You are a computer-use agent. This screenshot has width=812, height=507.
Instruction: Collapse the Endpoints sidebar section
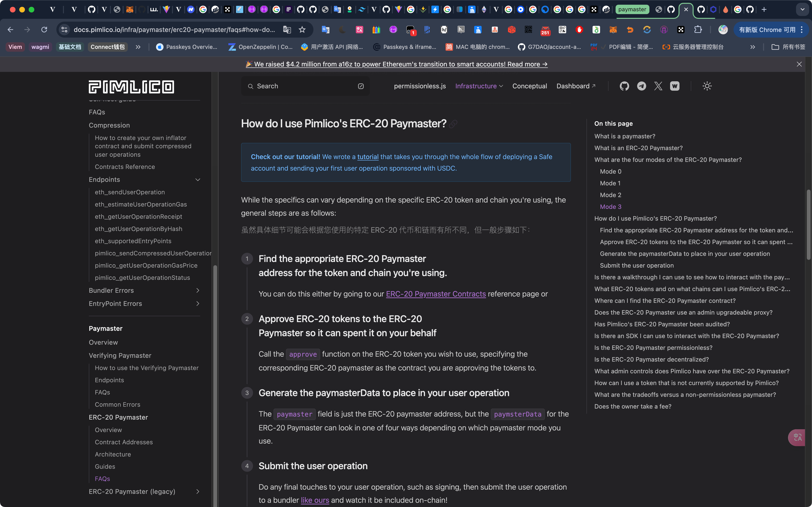198,180
